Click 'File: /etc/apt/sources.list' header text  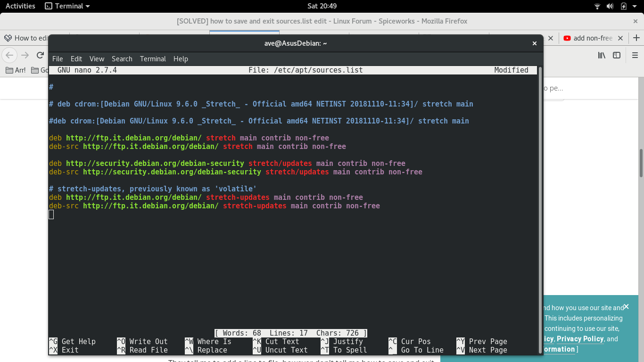tap(305, 70)
